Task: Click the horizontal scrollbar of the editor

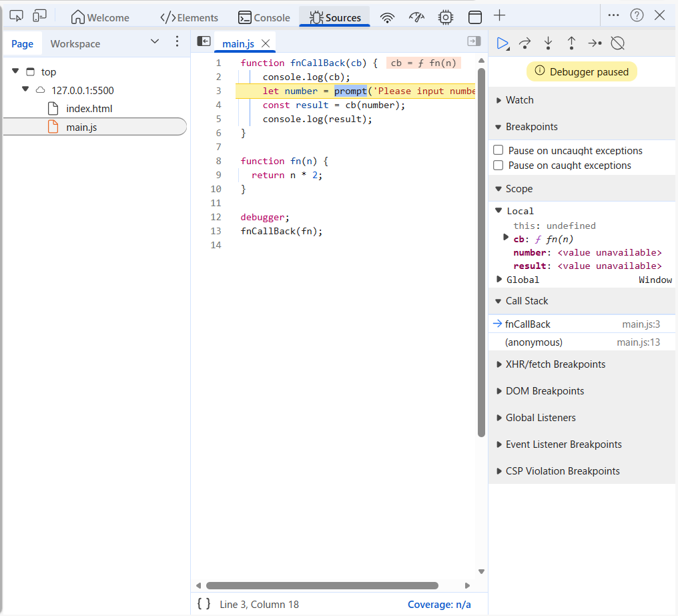Action: [x=322, y=585]
